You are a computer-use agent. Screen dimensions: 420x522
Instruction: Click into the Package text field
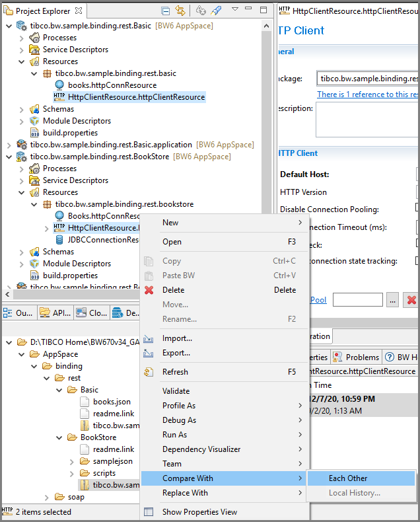[x=367, y=79]
